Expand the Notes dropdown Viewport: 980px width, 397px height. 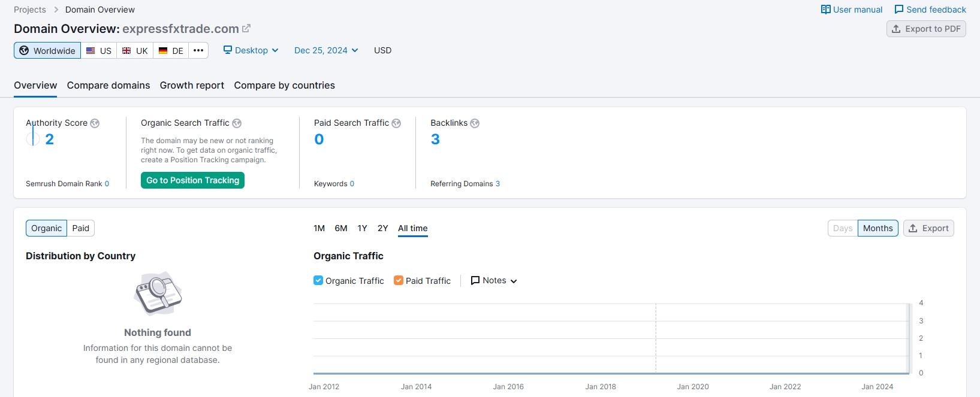[x=494, y=280]
